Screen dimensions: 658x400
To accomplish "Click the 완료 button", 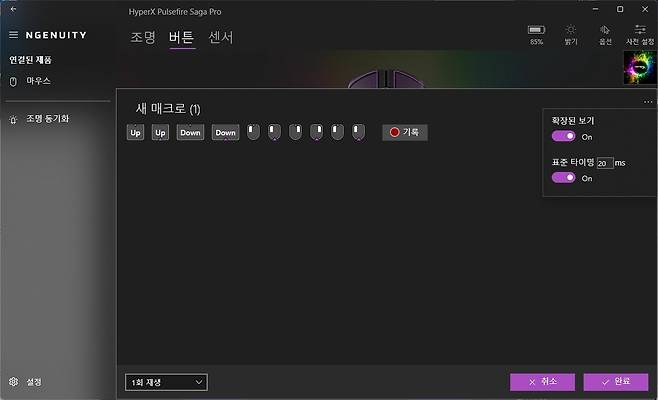I will coord(614,382).
